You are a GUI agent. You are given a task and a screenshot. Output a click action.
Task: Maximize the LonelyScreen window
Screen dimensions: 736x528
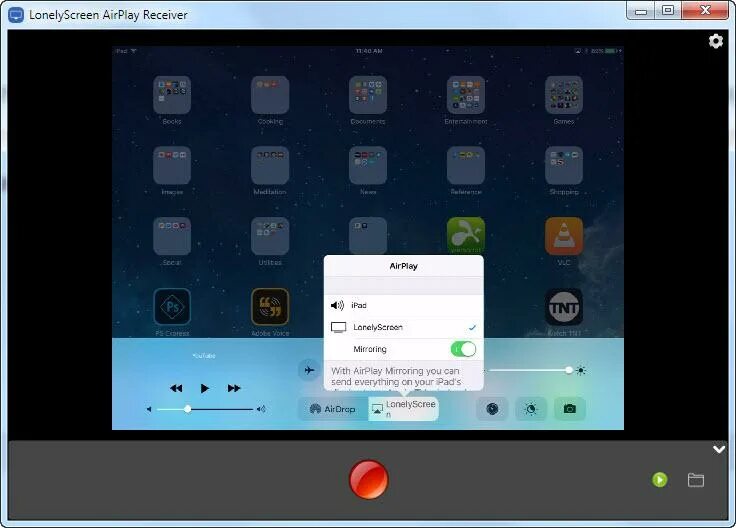668,10
